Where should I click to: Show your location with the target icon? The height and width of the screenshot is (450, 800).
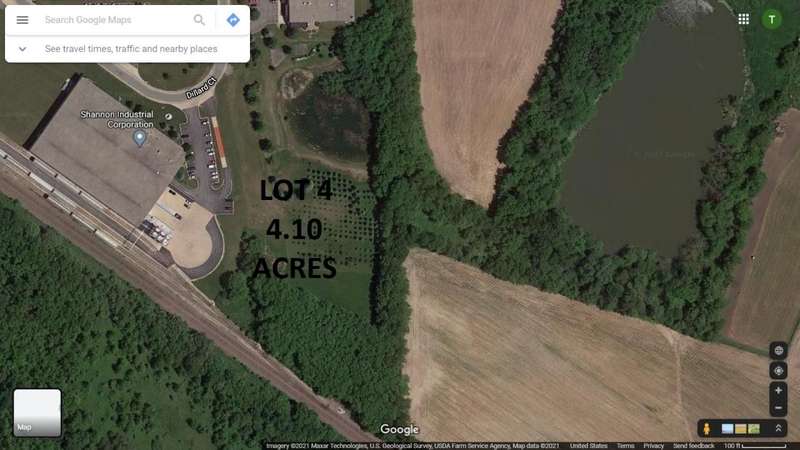[x=779, y=370]
